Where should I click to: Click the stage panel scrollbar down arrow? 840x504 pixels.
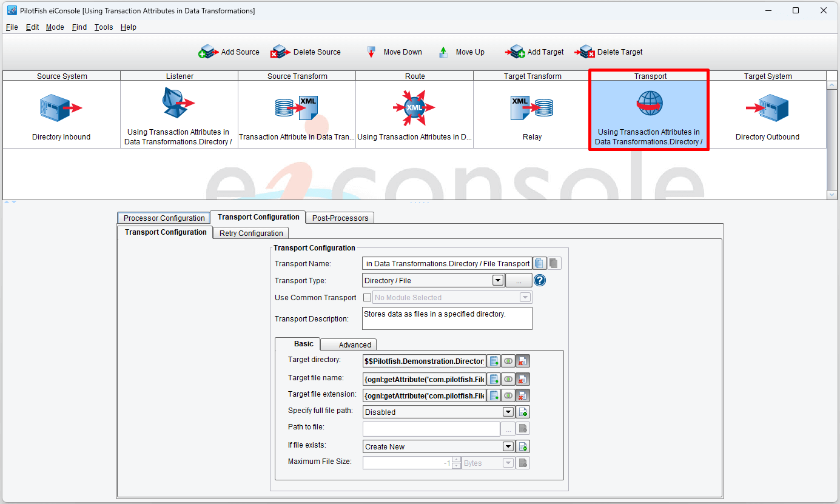(832, 194)
